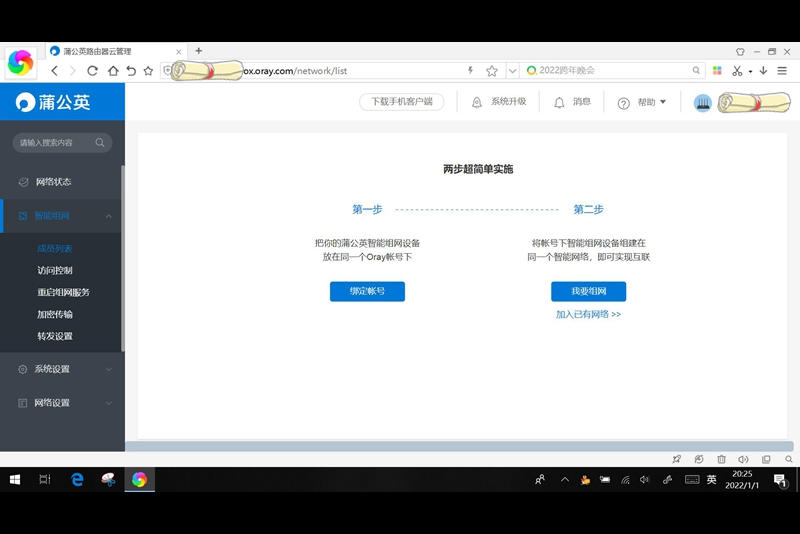Click the sidebar search input field
Viewport: 800px width, 534px height.
(x=62, y=143)
